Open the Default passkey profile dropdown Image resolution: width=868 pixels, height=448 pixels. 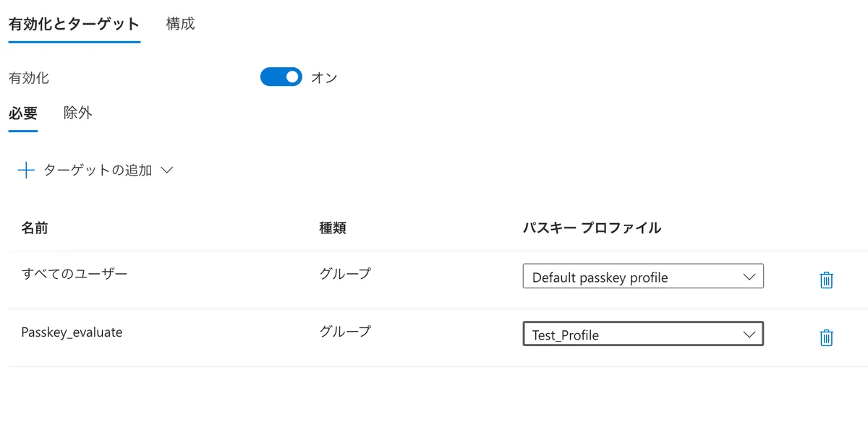[x=643, y=277]
